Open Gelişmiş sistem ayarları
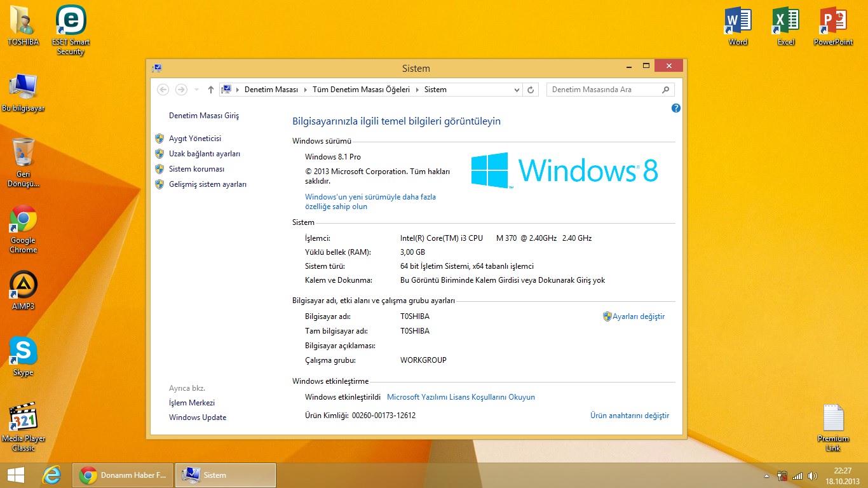 click(208, 184)
